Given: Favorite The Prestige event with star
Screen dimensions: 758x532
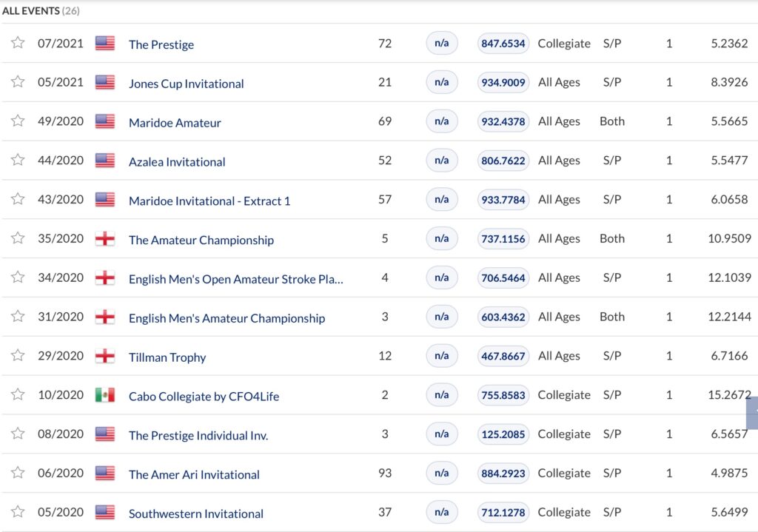Looking at the screenshot, I should click(x=18, y=43).
